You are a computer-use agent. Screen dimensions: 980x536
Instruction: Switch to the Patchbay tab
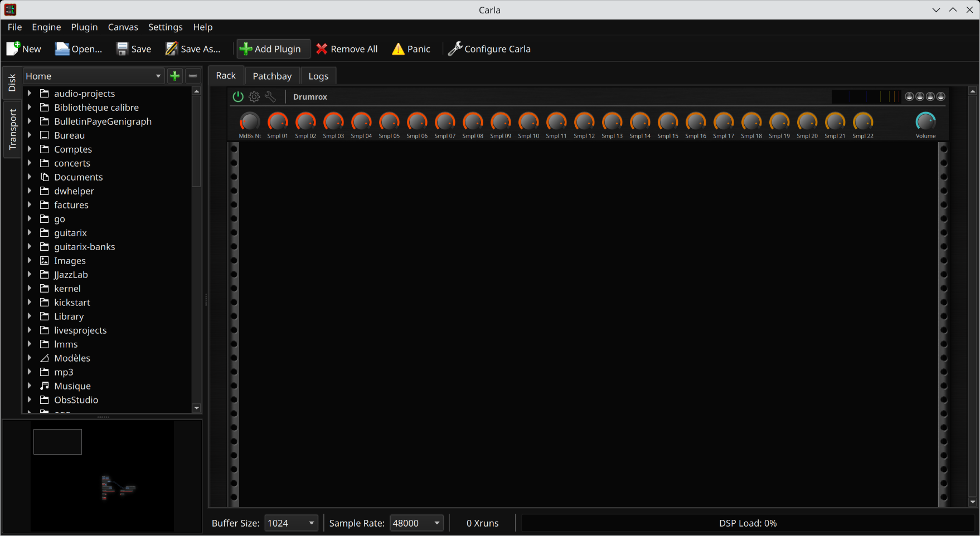coord(272,76)
